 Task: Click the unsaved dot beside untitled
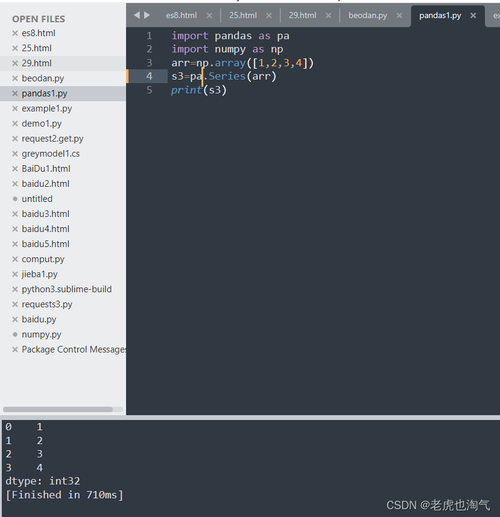tap(15, 199)
